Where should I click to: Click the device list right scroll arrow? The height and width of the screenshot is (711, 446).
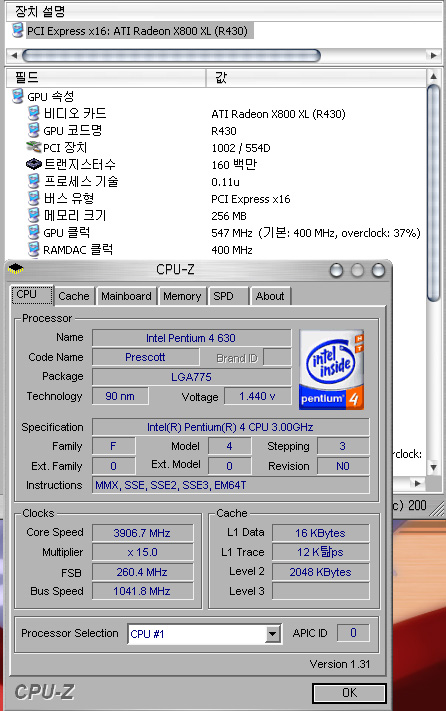tap(434, 56)
